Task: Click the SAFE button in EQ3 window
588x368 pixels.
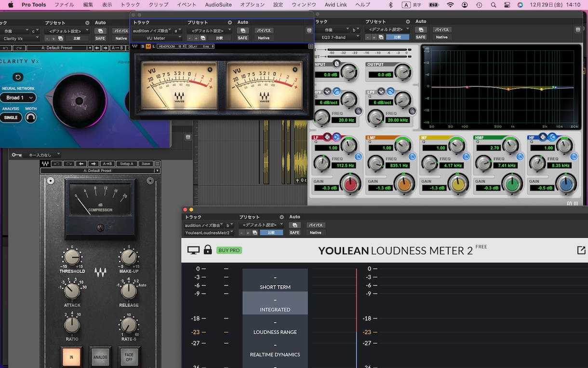Action: [x=421, y=37]
